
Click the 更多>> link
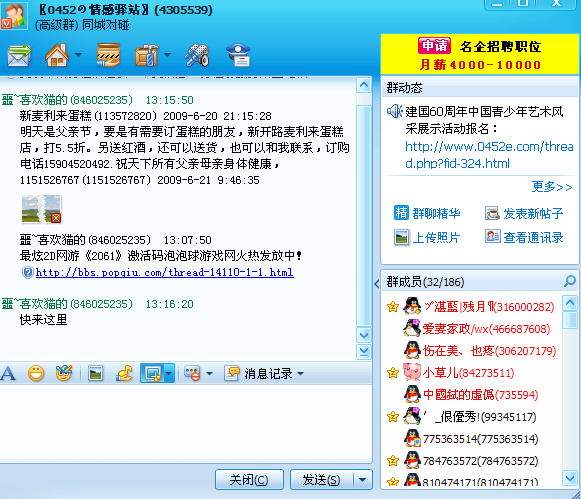[x=552, y=186]
